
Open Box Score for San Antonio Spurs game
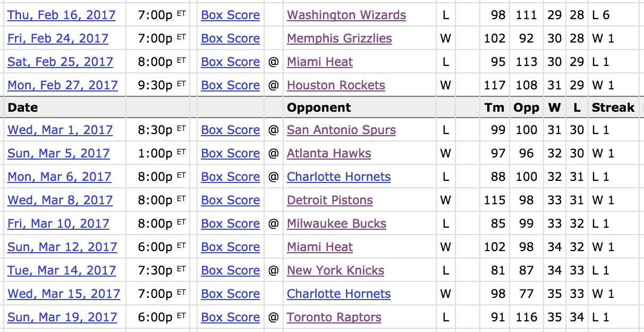[x=230, y=130]
